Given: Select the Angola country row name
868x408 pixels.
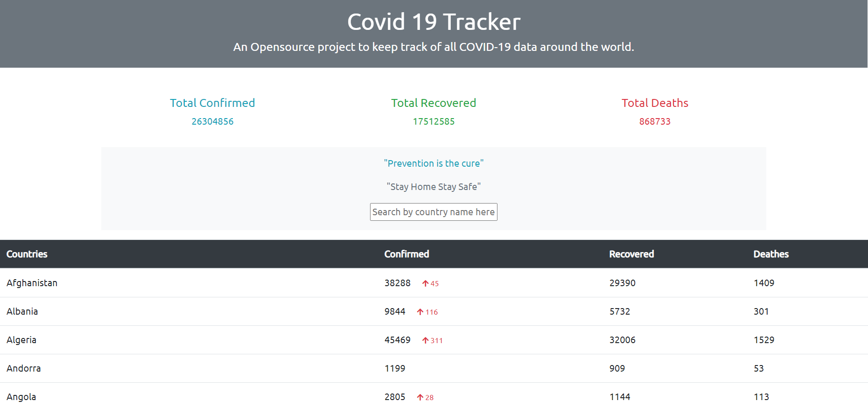Looking at the screenshot, I should click(x=21, y=397).
